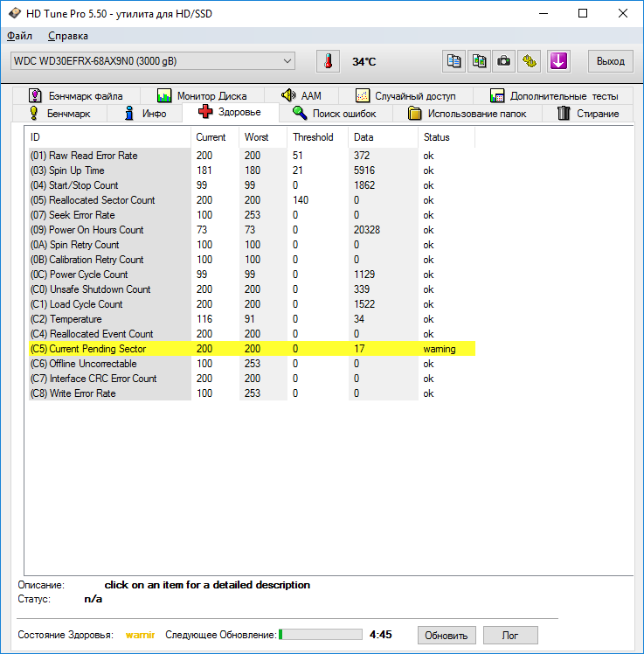Screen dimensions: 644x654
Task: Save screenshot with the camera icon
Action: click(503, 61)
